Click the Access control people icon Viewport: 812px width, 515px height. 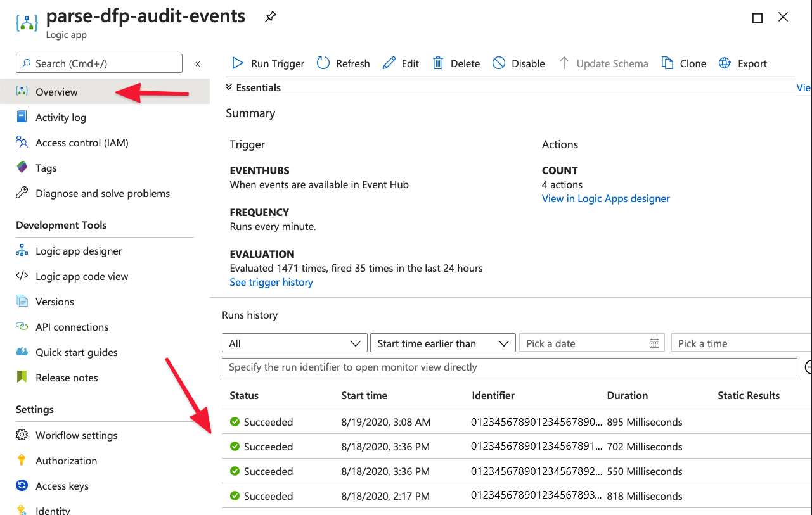coord(22,142)
